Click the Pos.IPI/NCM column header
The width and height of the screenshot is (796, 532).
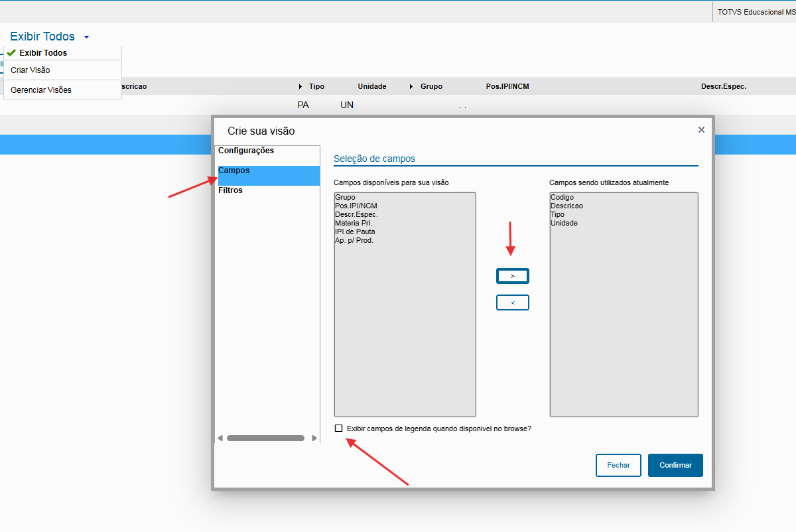point(507,86)
